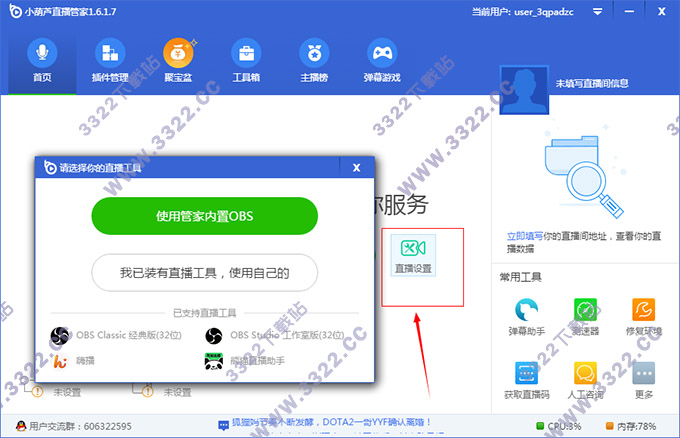Open the 主播榜 streamer ranking
680x438 pixels.
pyautogui.click(x=314, y=60)
